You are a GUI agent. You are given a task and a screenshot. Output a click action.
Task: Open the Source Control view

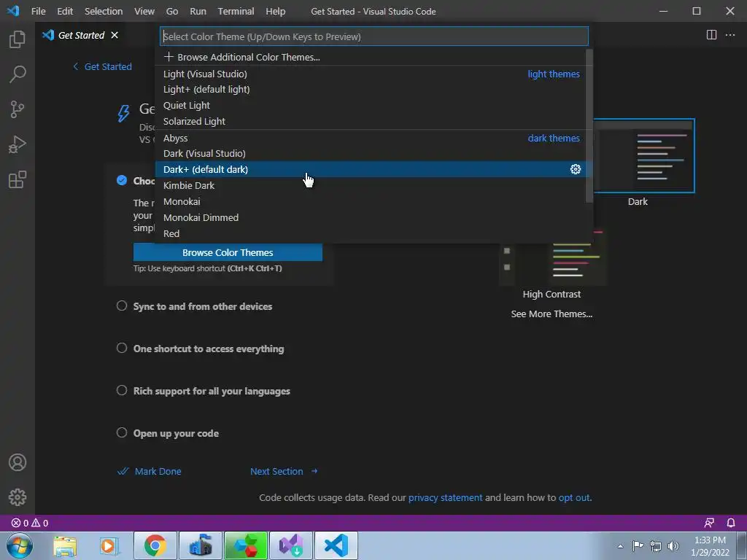tap(18, 109)
